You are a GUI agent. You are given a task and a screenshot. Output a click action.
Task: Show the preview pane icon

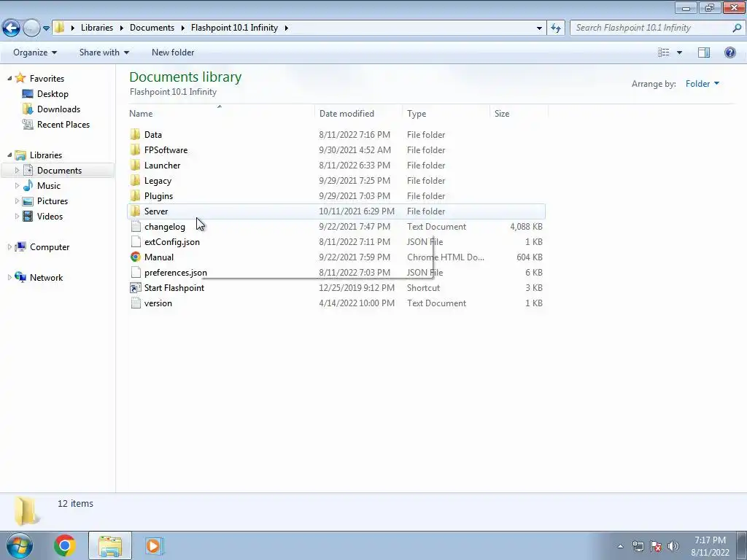[704, 52]
